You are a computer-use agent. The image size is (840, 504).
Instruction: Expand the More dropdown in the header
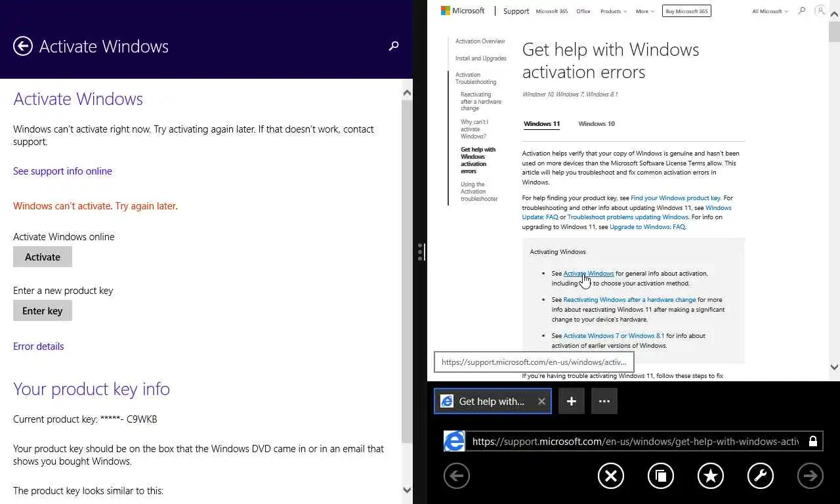(645, 11)
